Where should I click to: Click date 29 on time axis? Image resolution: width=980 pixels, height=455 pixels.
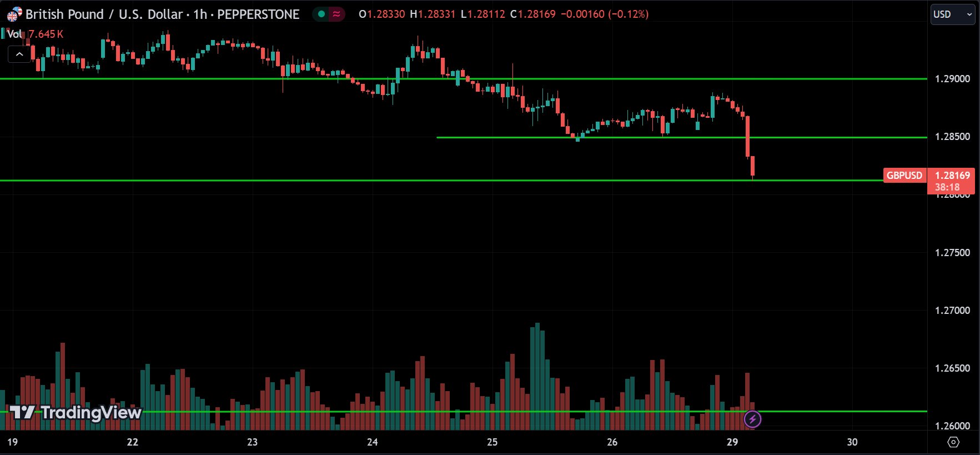tap(732, 442)
